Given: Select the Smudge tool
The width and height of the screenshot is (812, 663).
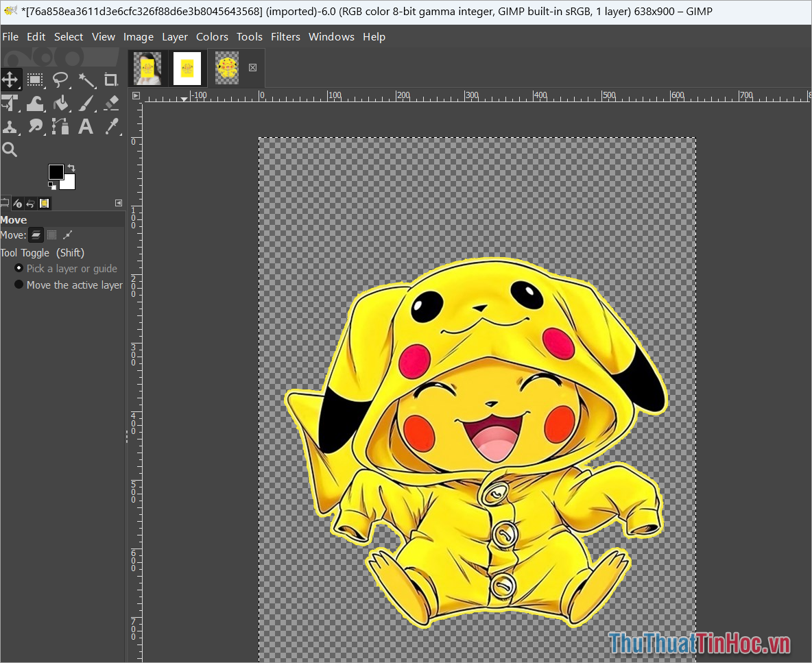Looking at the screenshot, I should (x=35, y=126).
